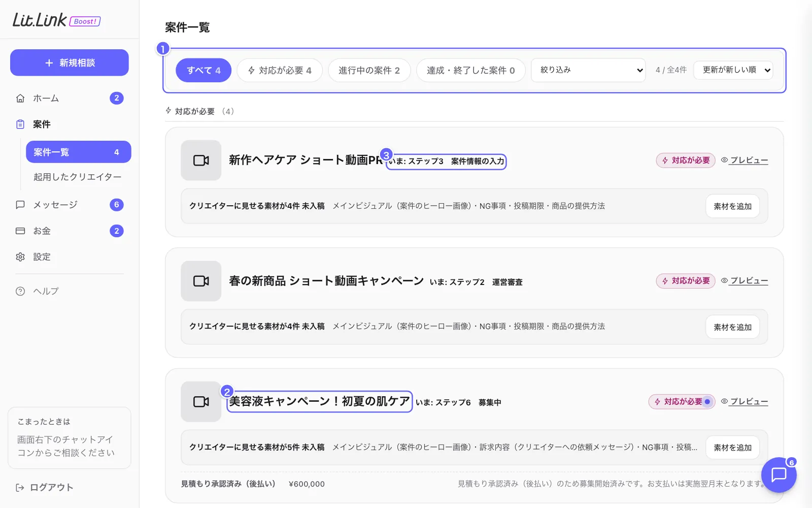The width and height of the screenshot is (812, 508).
Task: Click 対応が必要 badge on 美容液キャンペーン card
Action: pyautogui.click(x=682, y=402)
